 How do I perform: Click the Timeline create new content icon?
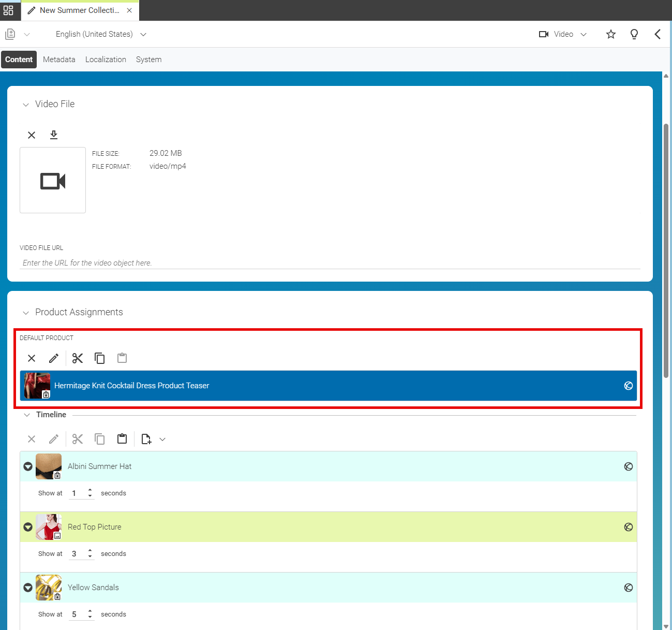pyautogui.click(x=146, y=439)
